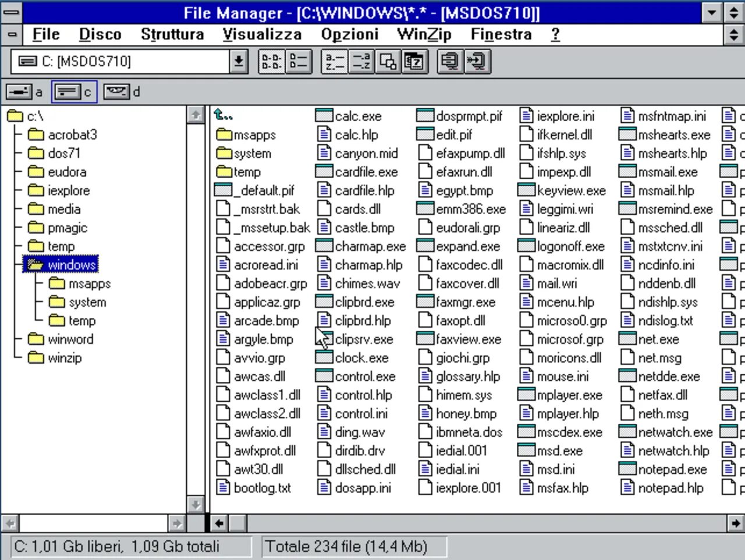The width and height of the screenshot is (745, 560).
Task: Select the leggimi.wri file name
Action: click(565, 209)
